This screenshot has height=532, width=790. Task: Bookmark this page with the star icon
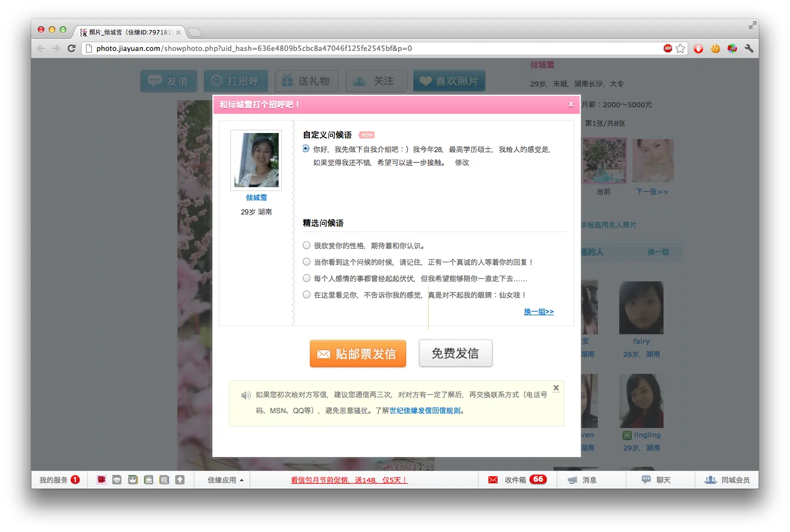pos(681,48)
